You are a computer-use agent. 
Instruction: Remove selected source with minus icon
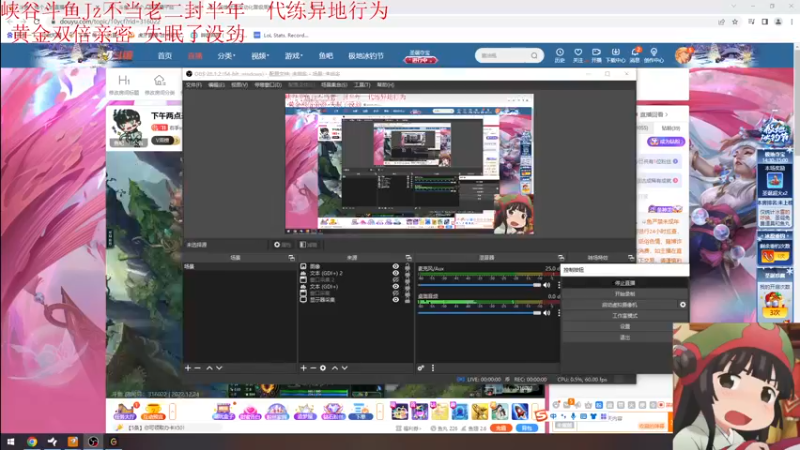pos(313,368)
